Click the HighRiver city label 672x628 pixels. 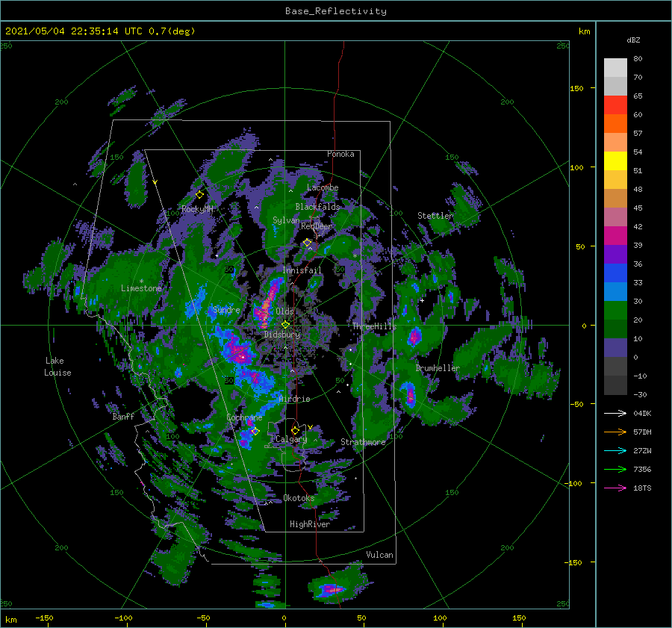[x=310, y=524]
